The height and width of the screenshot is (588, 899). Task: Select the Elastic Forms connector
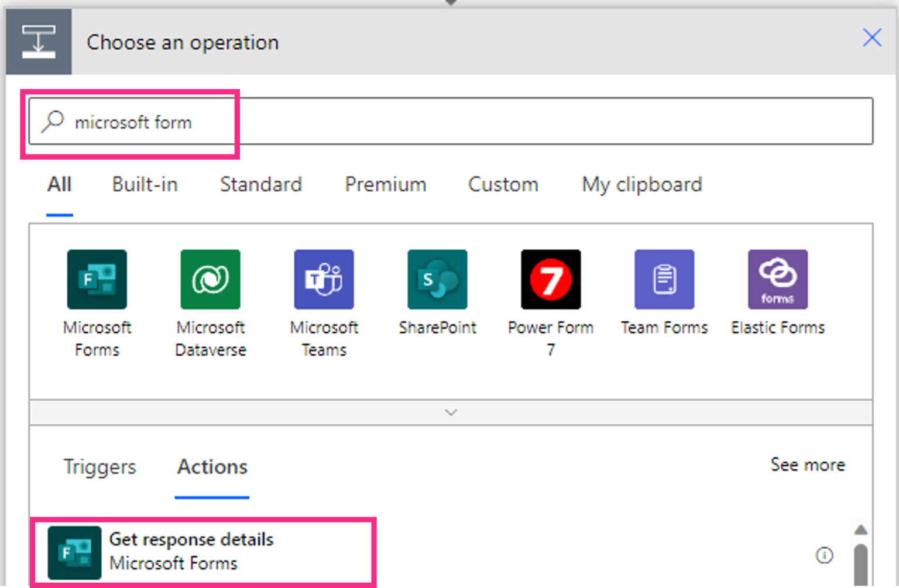tap(777, 279)
